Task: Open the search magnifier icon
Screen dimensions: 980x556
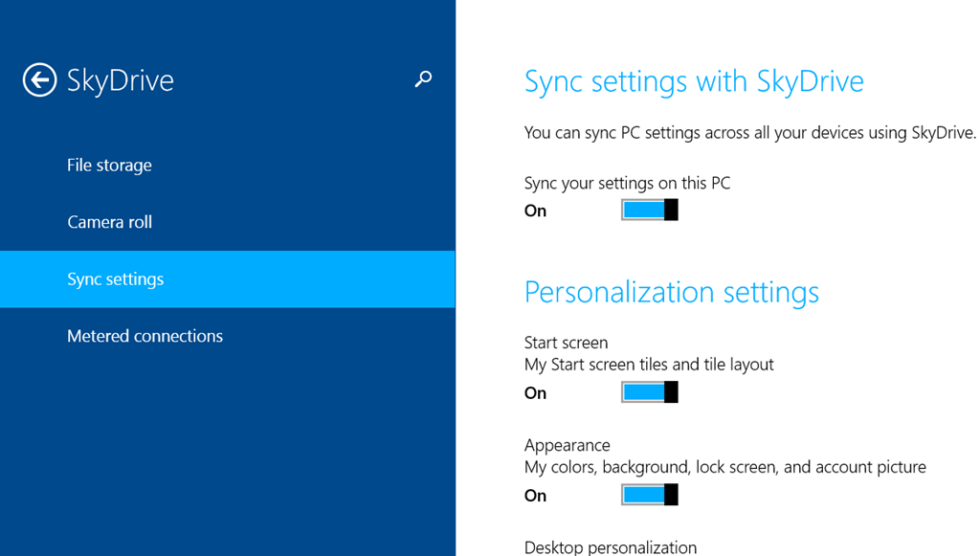Action: [423, 78]
